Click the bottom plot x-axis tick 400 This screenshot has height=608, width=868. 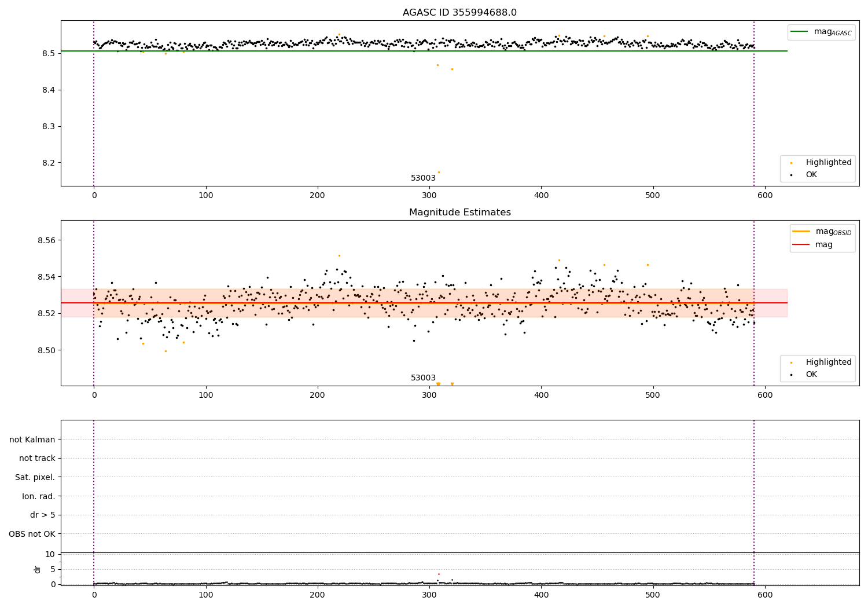[541, 594]
